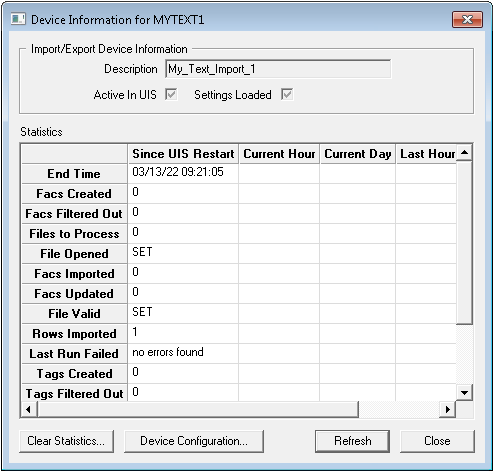Click the Facs Updated row header
The image size is (494, 472).
point(74,294)
